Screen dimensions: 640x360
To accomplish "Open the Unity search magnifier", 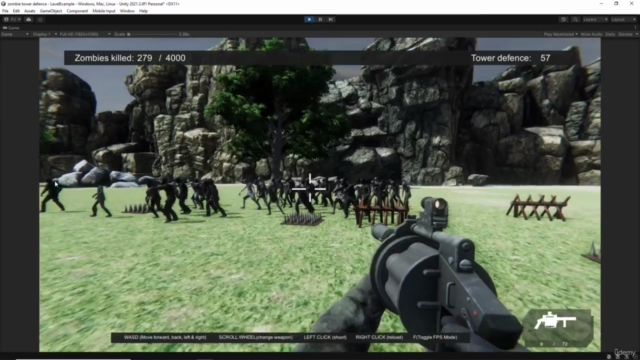I will tap(575, 19).
